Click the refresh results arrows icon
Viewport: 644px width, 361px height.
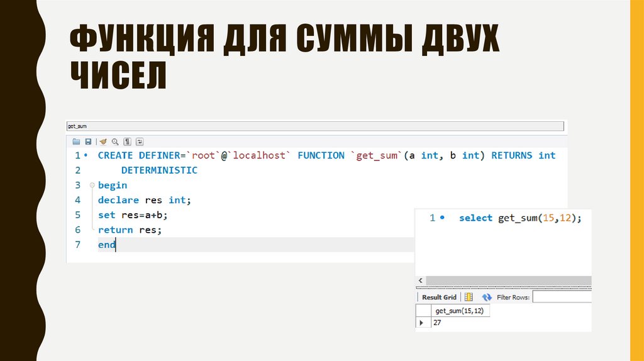486,297
